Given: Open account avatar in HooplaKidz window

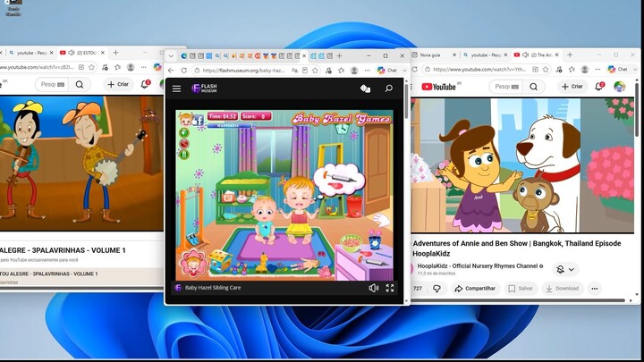Looking at the screenshot, I should pos(619,87).
